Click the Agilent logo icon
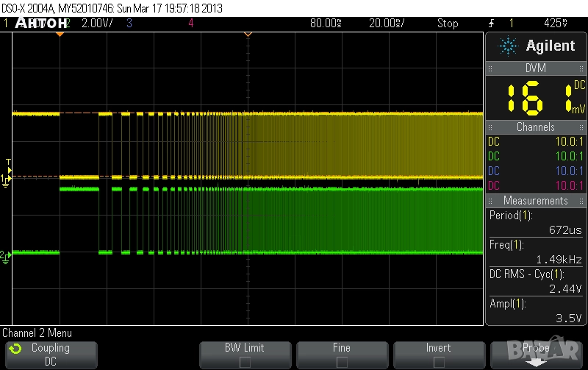The width and height of the screenshot is (588, 370). pyautogui.click(x=508, y=46)
